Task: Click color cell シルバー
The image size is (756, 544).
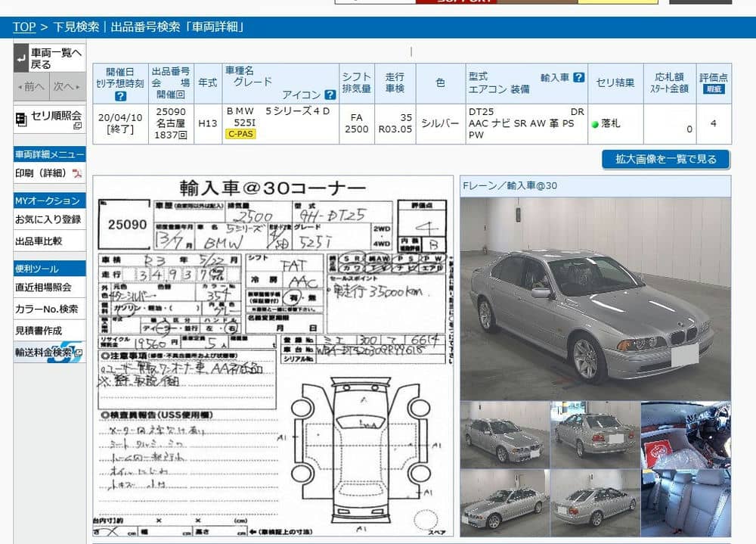Action: tap(441, 123)
